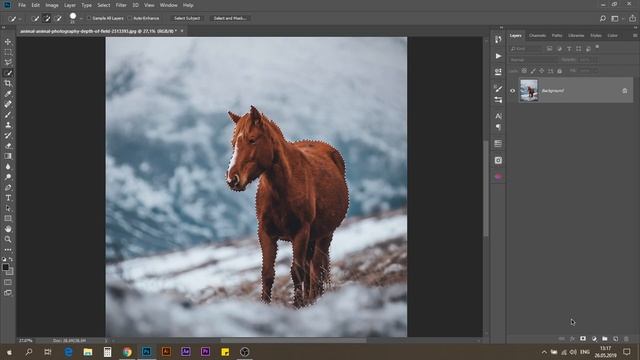Select the Move tool

coord(8,42)
